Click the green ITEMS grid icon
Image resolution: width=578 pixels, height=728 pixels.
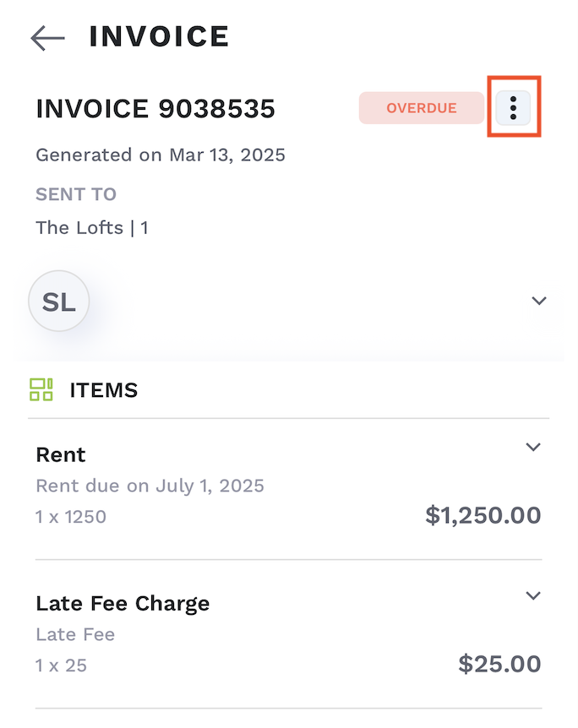click(41, 389)
